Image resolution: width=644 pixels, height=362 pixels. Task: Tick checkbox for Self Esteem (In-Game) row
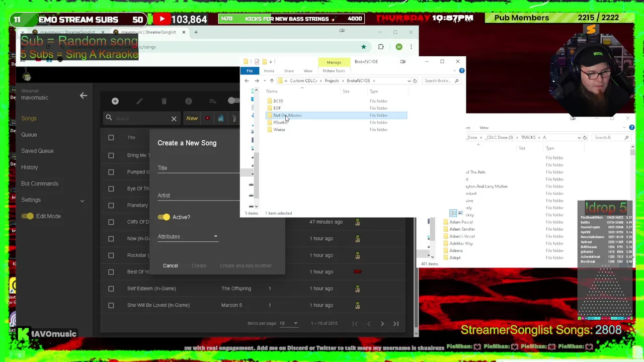coord(111,289)
